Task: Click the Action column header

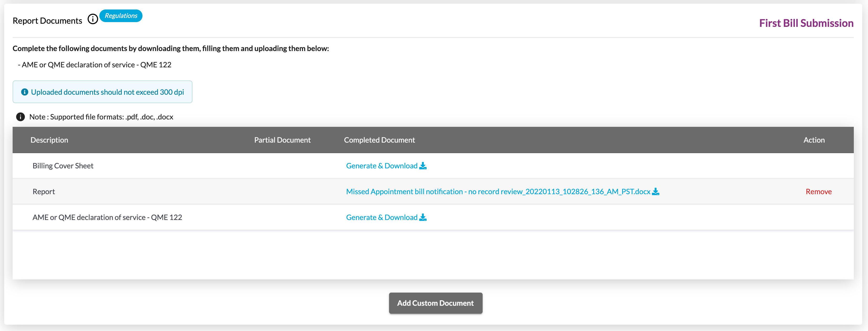Action: (x=814, y=140)
